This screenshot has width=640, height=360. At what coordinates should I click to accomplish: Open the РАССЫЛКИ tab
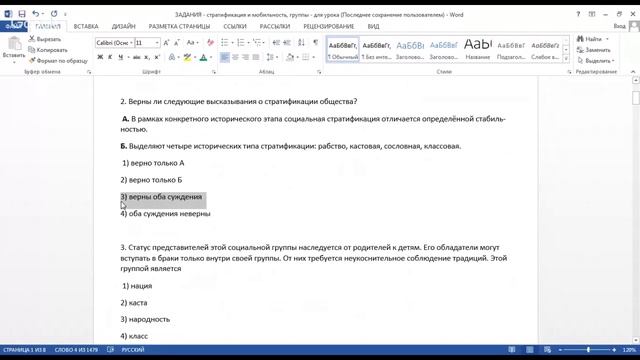coord(275,27)
